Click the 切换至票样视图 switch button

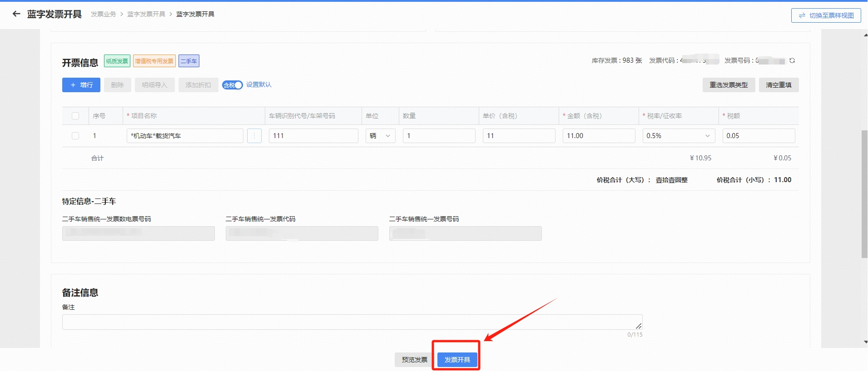click(x=826, y=15)
